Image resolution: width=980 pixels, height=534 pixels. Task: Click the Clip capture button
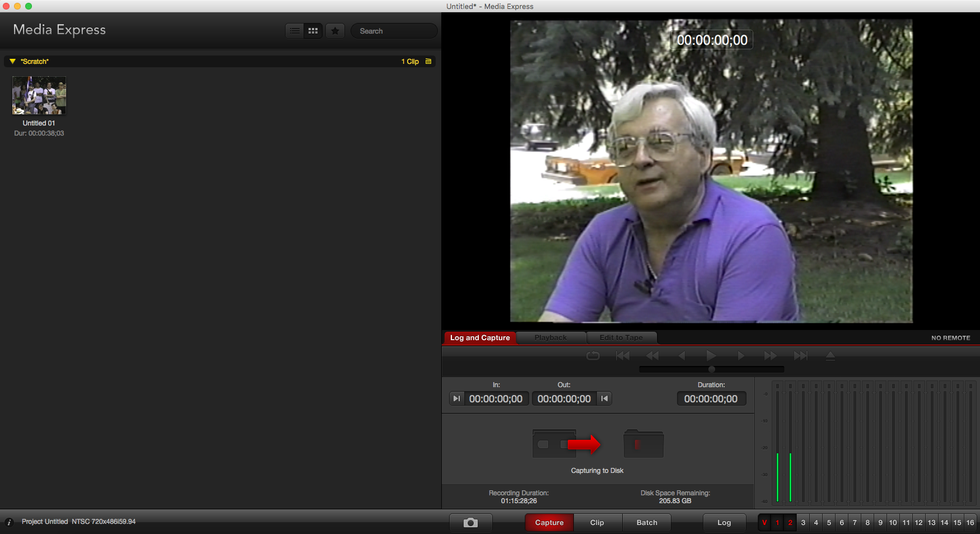(x=597, y=522)
